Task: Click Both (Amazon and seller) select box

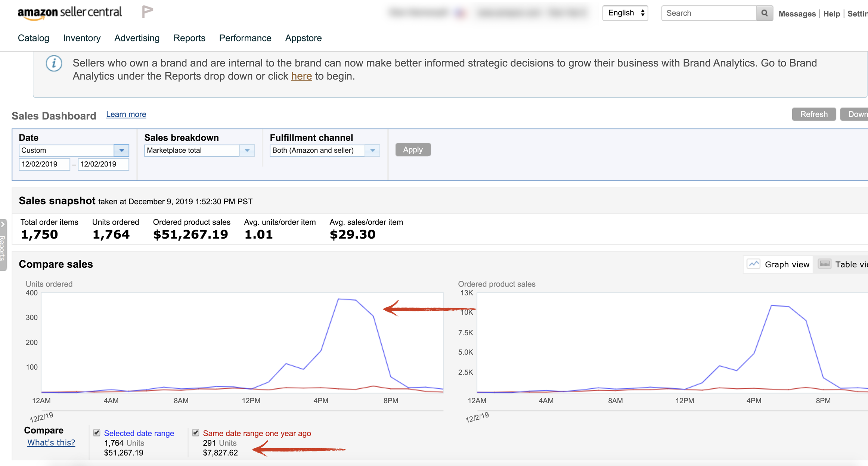Action: click(x=325, y=150)
